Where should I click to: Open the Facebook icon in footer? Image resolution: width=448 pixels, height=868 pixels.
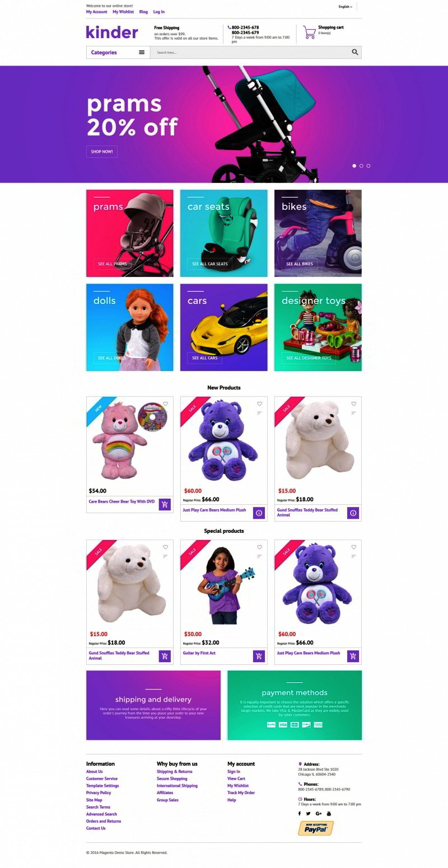click(299, 813)
